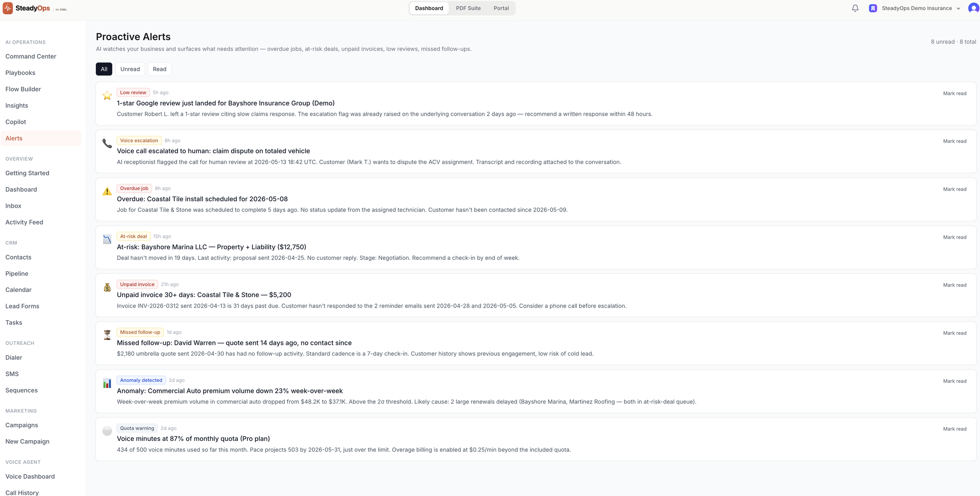Mark the voice escalation alert read

point(955,141)
